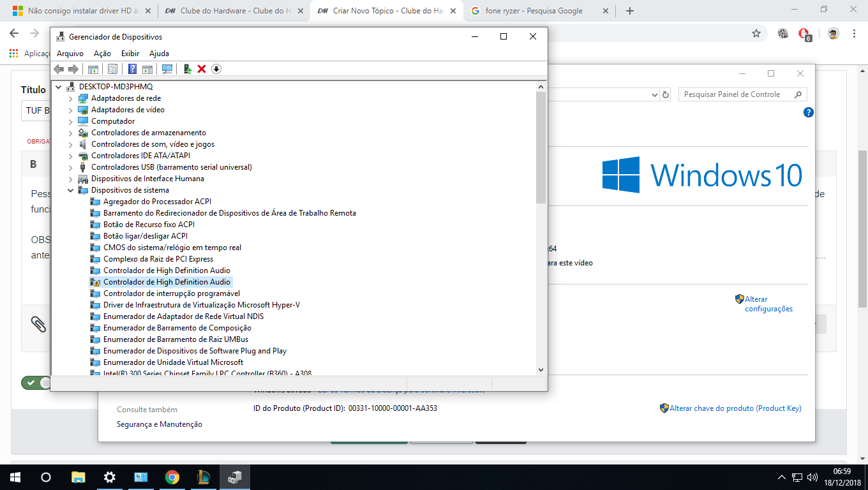The height and width of the screenshot is (490, 868).
Task: Click 'Alterar chave do produto (Product Key)' link
Action: [735, 408]
